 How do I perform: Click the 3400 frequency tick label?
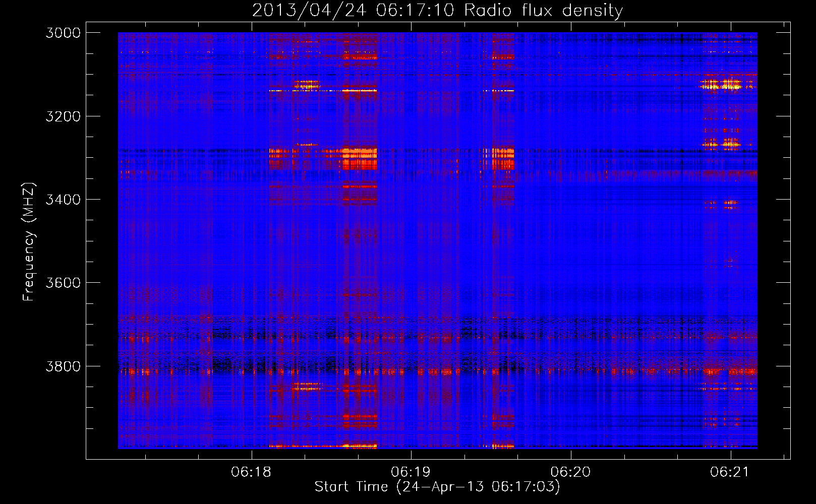(63, 200)
